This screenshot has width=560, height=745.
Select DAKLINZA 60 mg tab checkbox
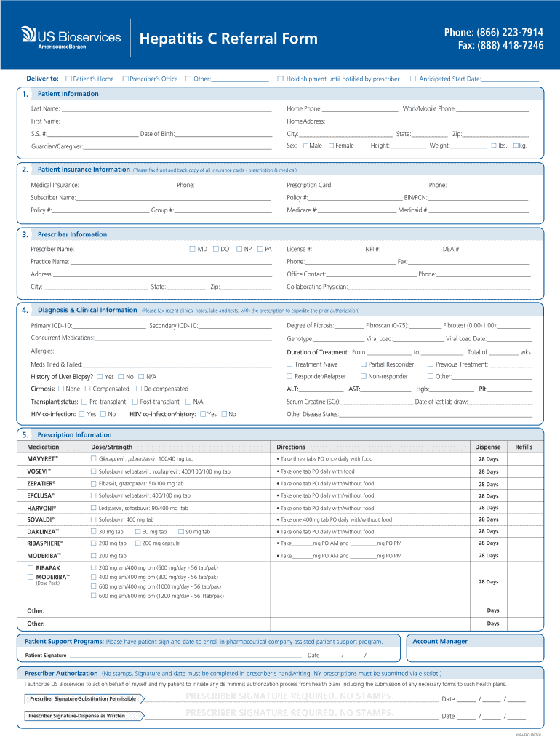click(x=137, y=532)
